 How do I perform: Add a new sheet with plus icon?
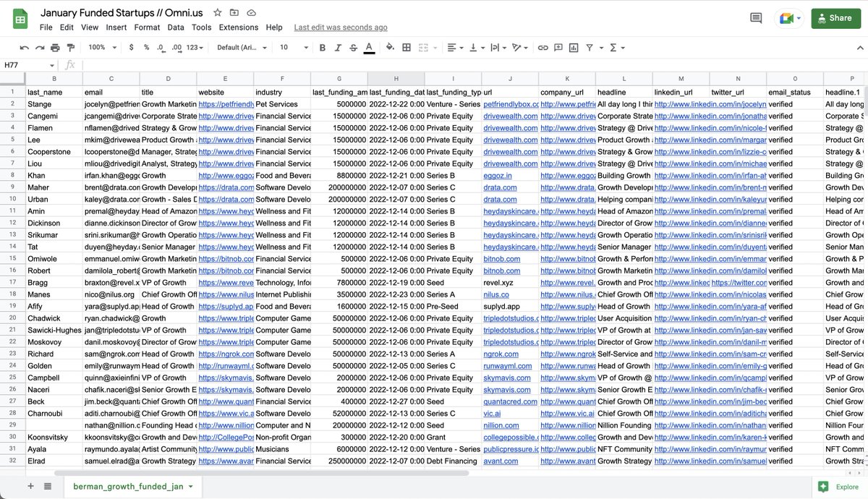point(30,487)
